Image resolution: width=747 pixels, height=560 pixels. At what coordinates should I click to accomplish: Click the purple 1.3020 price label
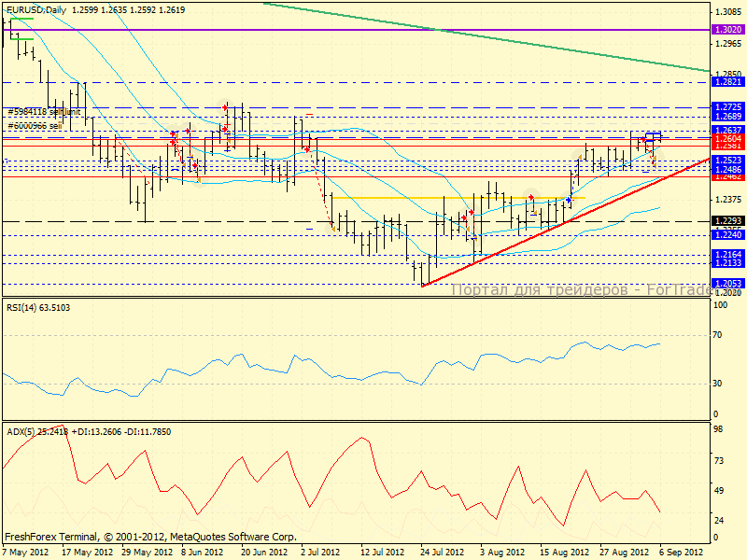click(x=726, y=30)
